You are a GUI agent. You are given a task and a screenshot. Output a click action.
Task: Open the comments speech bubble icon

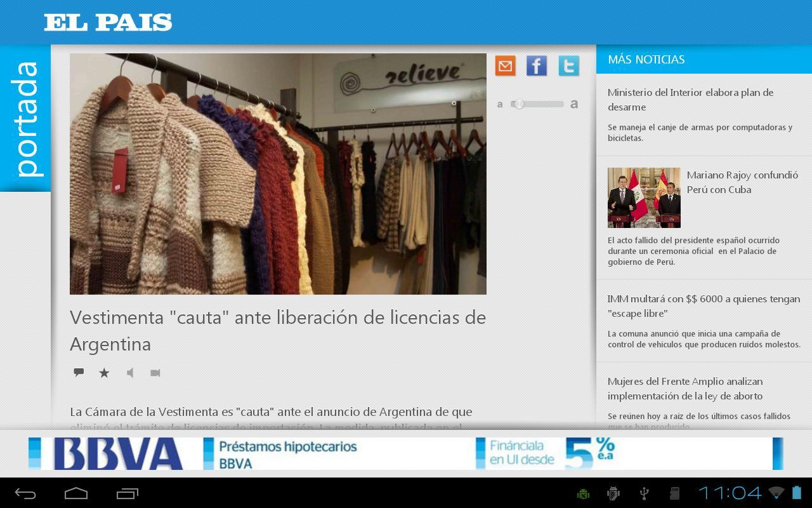coord(78,373)
